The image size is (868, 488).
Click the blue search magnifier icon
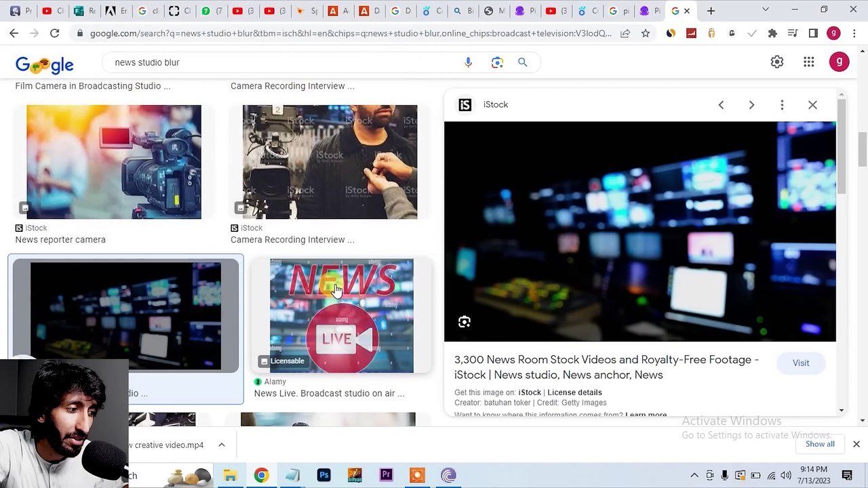click(523, 62)
